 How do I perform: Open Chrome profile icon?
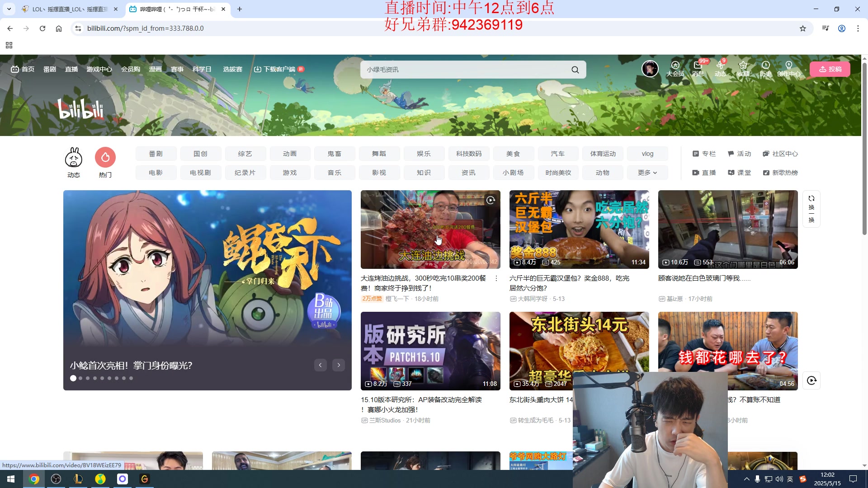(x=842, y=28)
